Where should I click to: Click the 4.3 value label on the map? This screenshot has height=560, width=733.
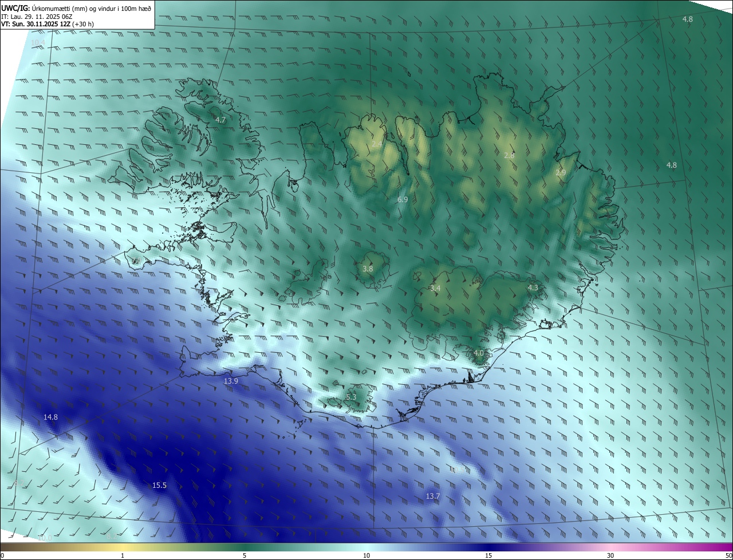point(533,288)
